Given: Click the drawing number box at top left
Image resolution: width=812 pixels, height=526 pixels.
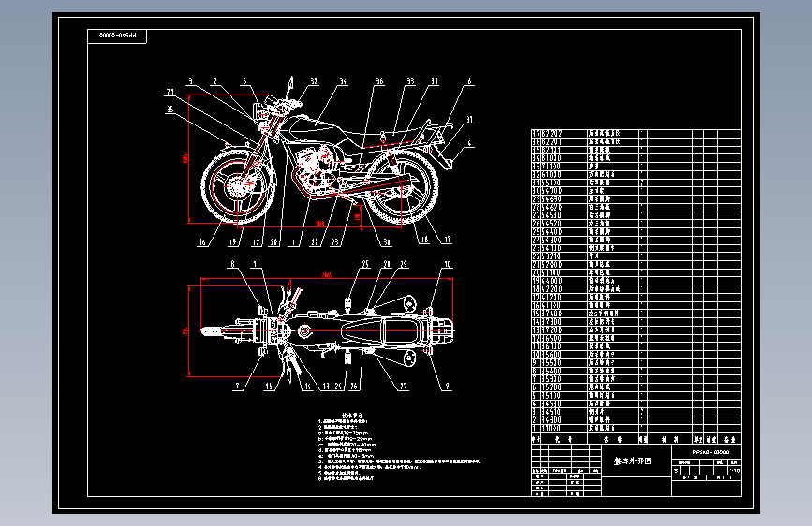Looking at the screenshot, I should coord(118,37).
